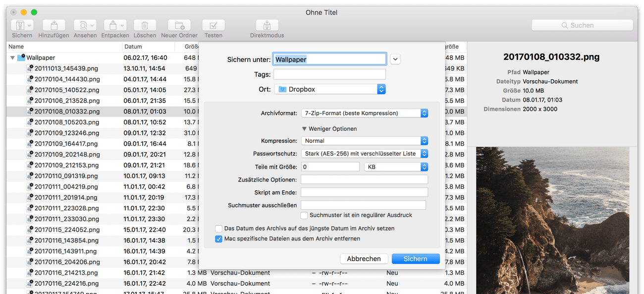Collapse the Weniger Optionen disclosure triangle
Screen dimensions: 644x294
click(305, 129)
